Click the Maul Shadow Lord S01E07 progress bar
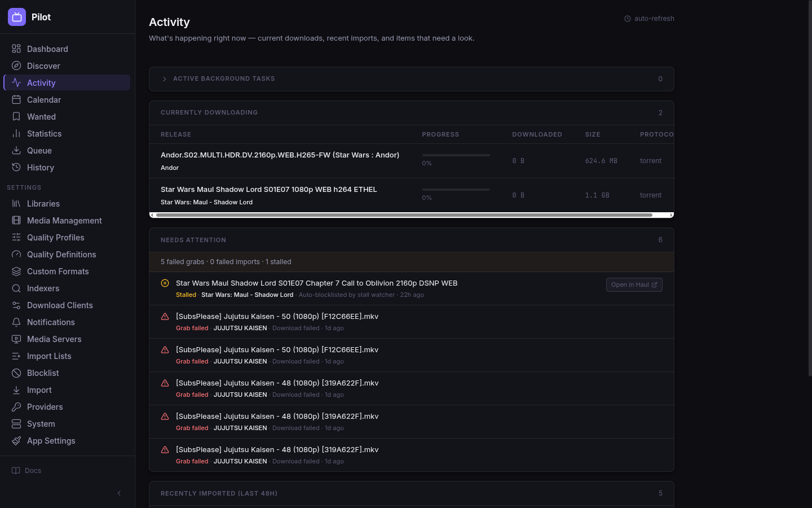 (456, 190)
